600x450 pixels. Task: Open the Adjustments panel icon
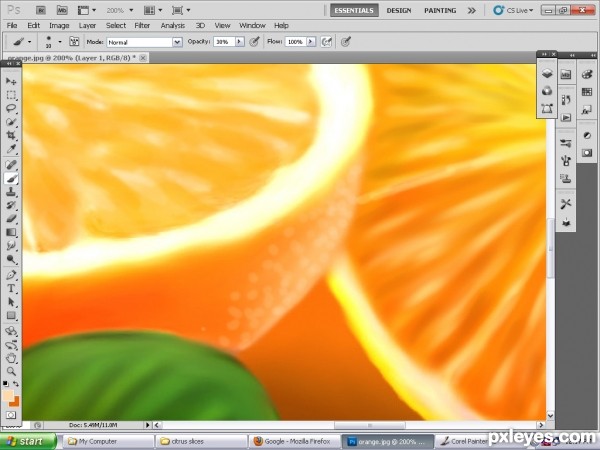click(x=587, y=135)
